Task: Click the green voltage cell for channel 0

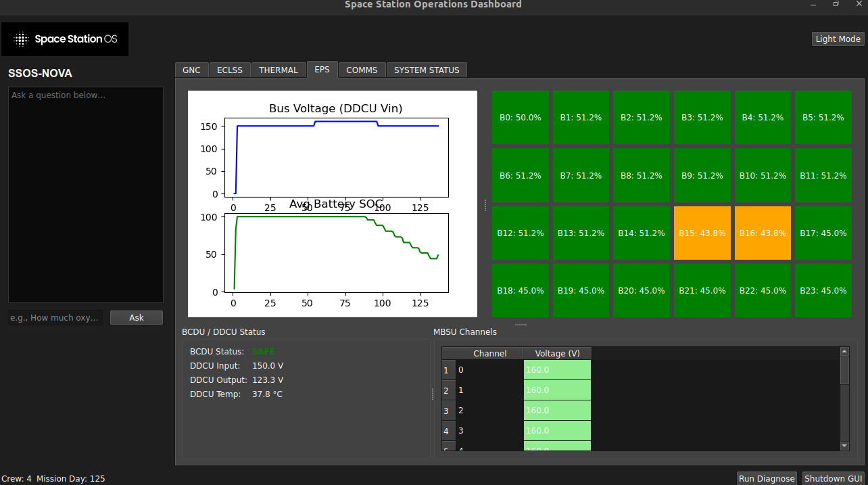Action: point(557,369)
